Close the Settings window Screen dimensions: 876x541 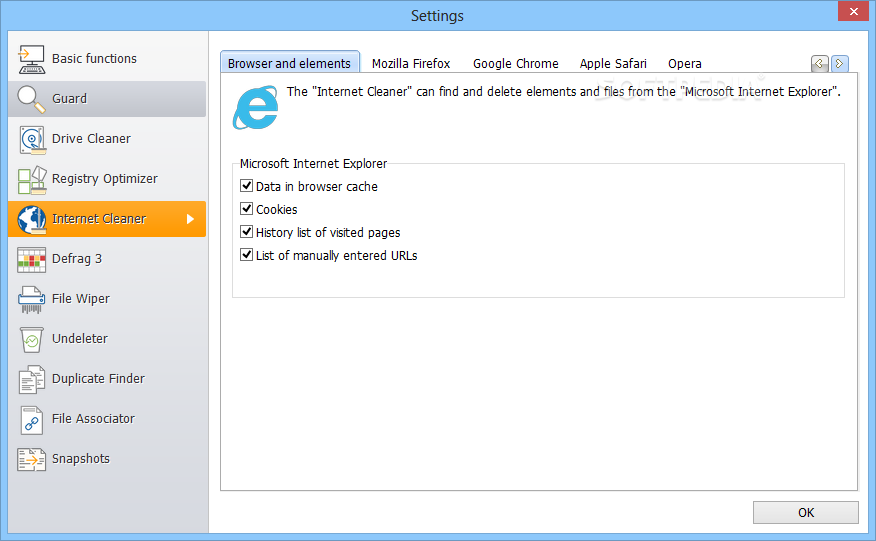(x=853, y=11)
